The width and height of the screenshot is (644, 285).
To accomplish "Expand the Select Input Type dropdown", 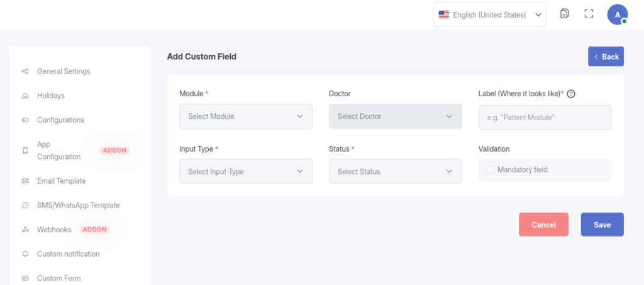I will point(245,171).
